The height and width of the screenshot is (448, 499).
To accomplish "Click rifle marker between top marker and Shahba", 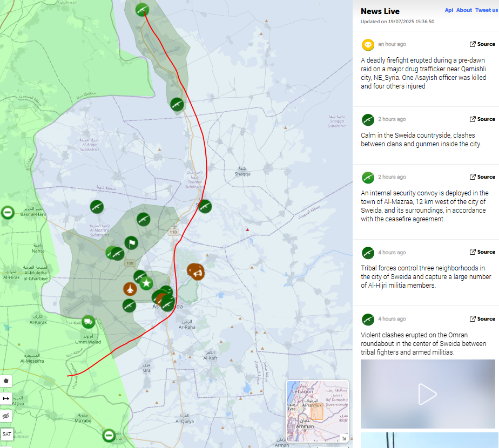I will point(177,104).
